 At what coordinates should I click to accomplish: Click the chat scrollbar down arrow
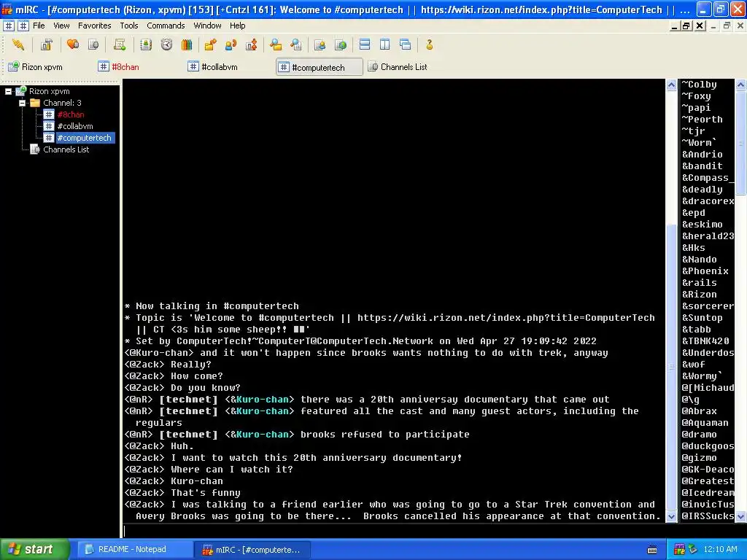pyautogui.click(x=671, y=516)
